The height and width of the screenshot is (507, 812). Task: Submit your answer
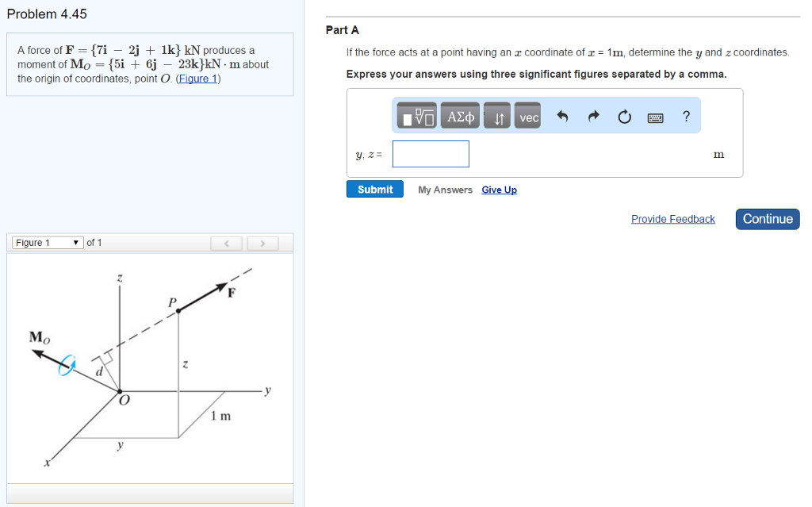[374, 189]
